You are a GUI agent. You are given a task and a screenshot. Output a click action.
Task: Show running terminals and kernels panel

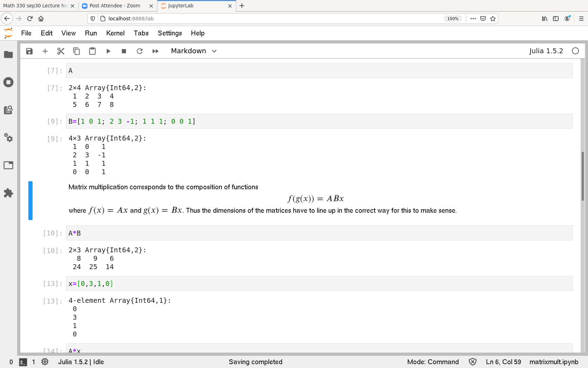click(8, 82)
